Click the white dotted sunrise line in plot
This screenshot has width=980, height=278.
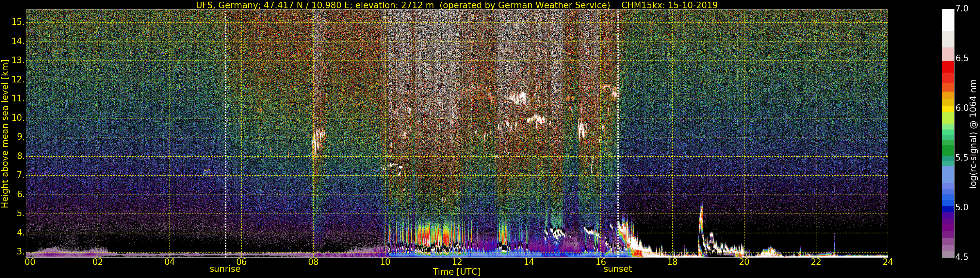(x=226, y=133)
